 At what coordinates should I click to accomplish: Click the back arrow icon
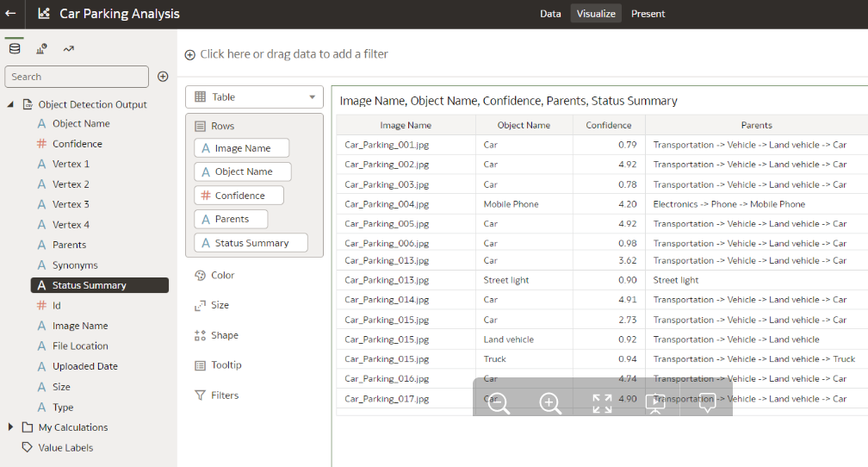10,13
